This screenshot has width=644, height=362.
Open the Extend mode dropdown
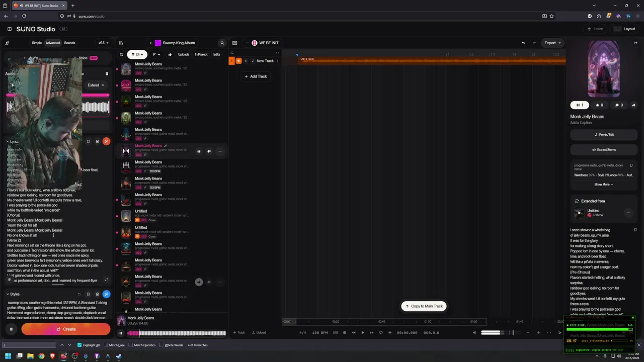point(96,85)
